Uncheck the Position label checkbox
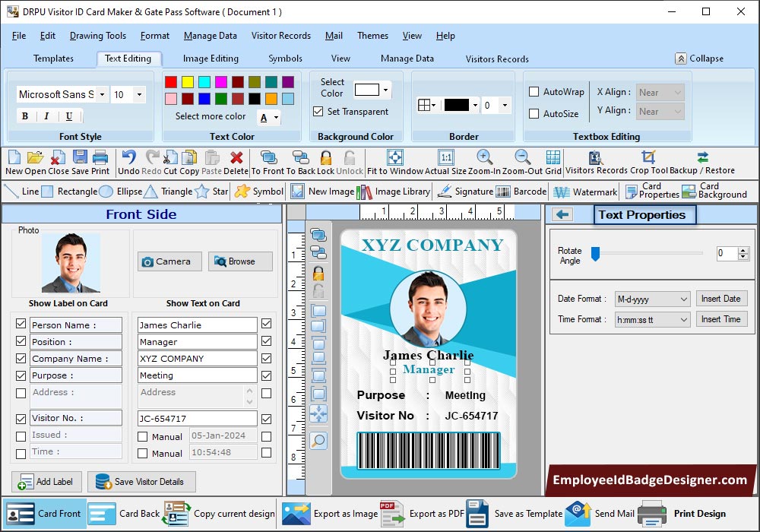 tap(21, 341)
